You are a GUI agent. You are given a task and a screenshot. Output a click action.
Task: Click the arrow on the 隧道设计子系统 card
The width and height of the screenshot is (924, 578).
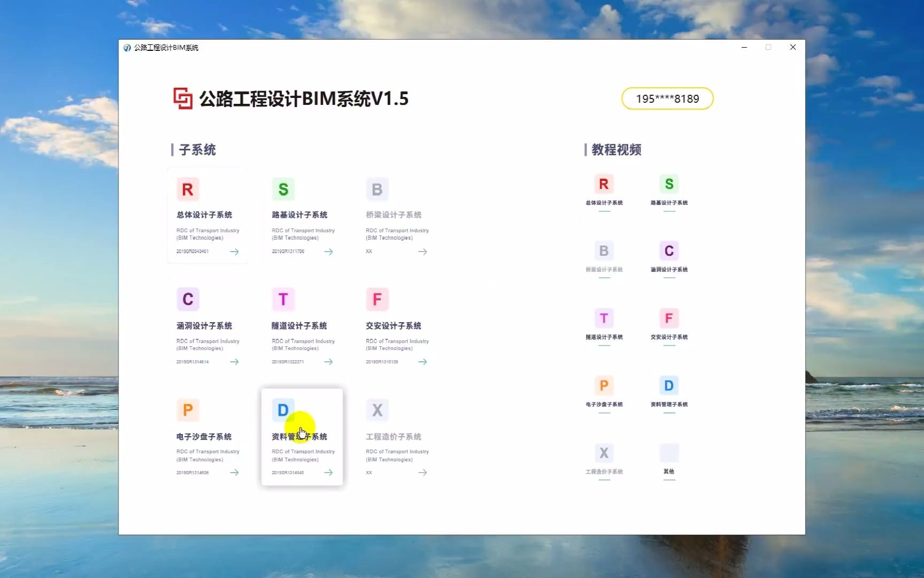click(329, 362)
